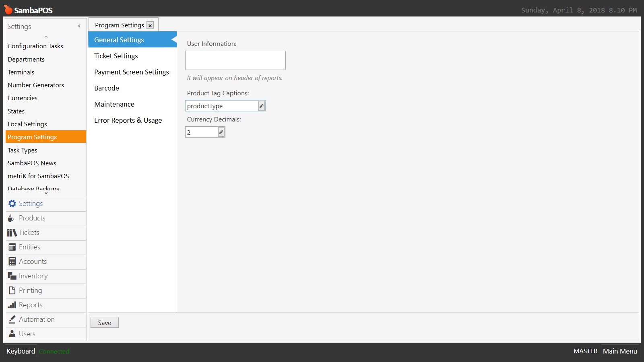Open the on-screen Keyboard

pos(21,351)
